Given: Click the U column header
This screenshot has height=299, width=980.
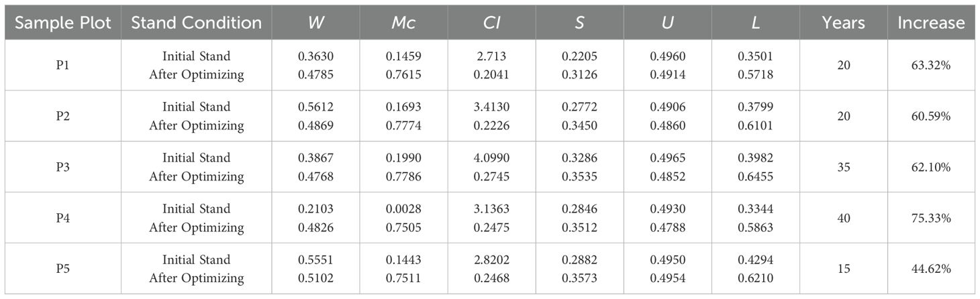Looking at the screenshot, I should 669,23.
